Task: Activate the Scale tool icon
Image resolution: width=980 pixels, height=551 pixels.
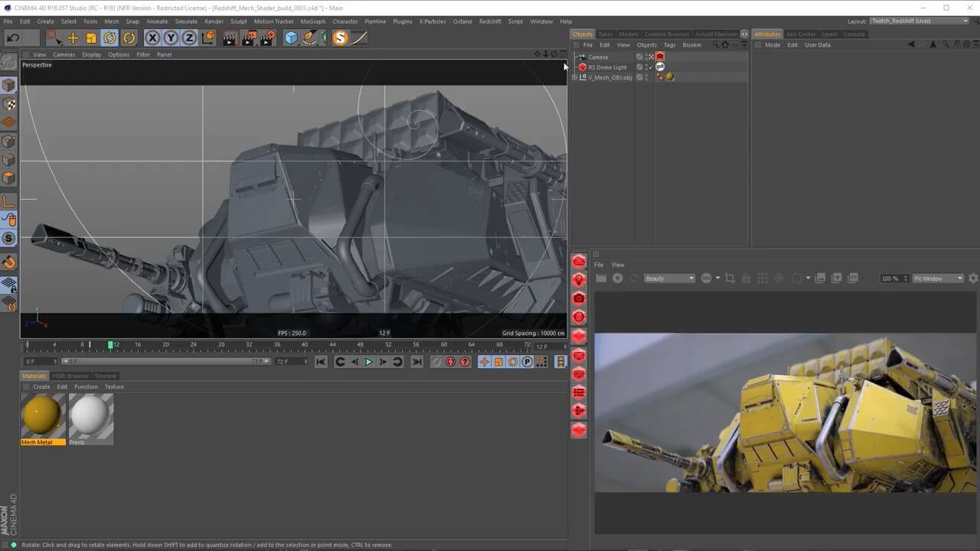Action: 91,37
